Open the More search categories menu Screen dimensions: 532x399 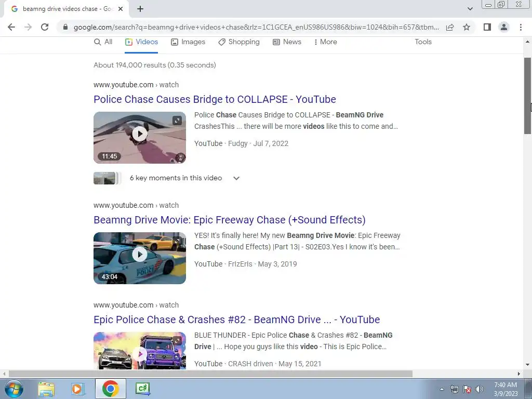tap(326, 42)
